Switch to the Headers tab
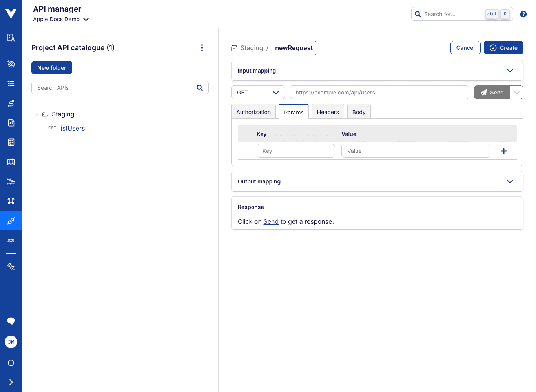 click(x=328, y=112)
